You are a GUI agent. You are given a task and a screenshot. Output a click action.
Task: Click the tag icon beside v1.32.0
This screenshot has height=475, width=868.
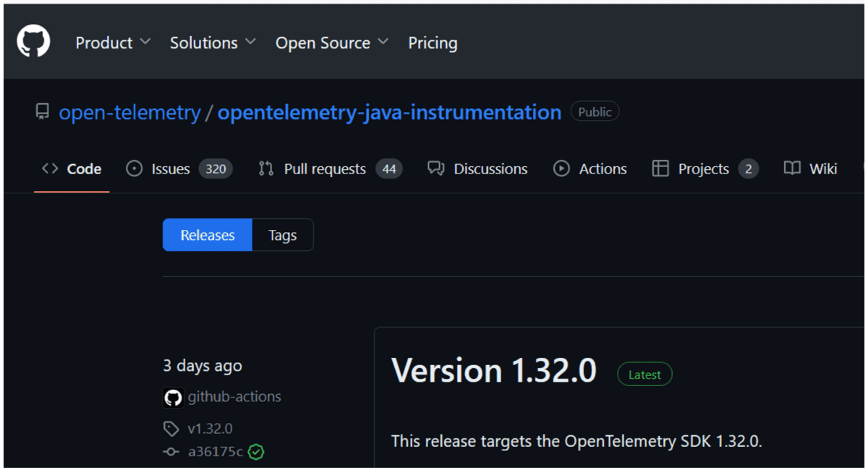pos(171,429)
